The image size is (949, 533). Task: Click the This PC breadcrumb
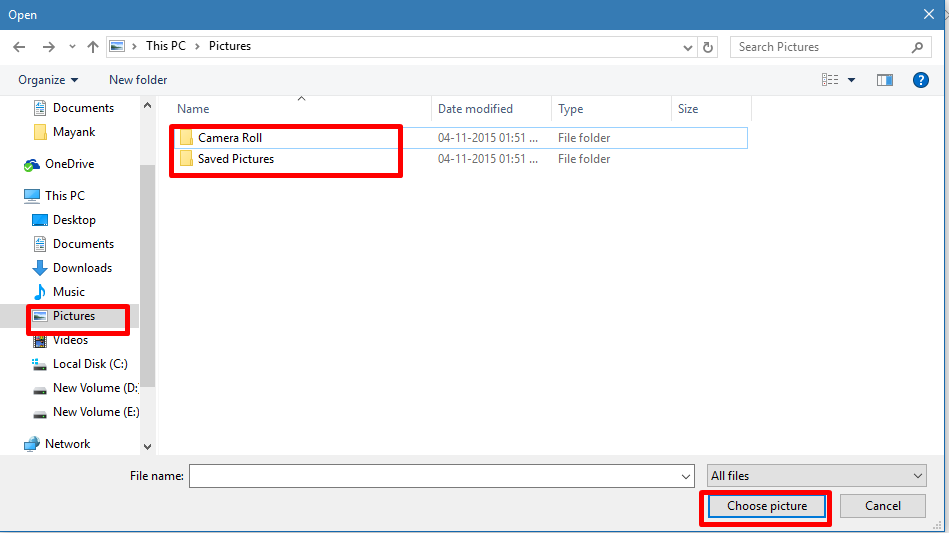[x=165, y=46]
